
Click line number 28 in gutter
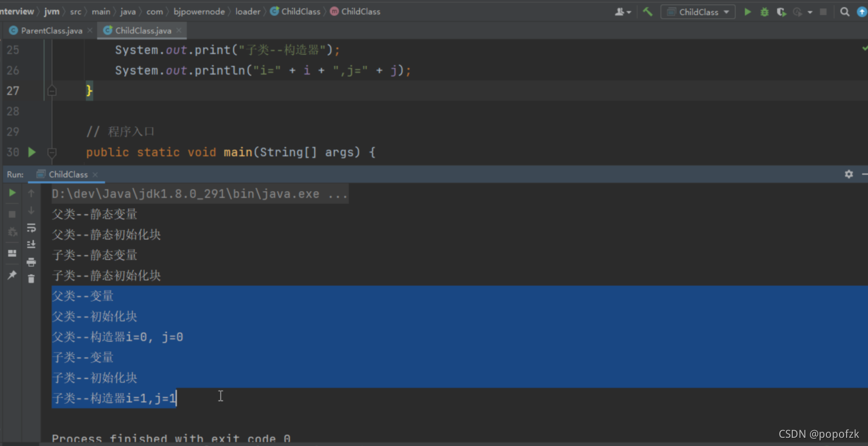(x=13, y=111)
